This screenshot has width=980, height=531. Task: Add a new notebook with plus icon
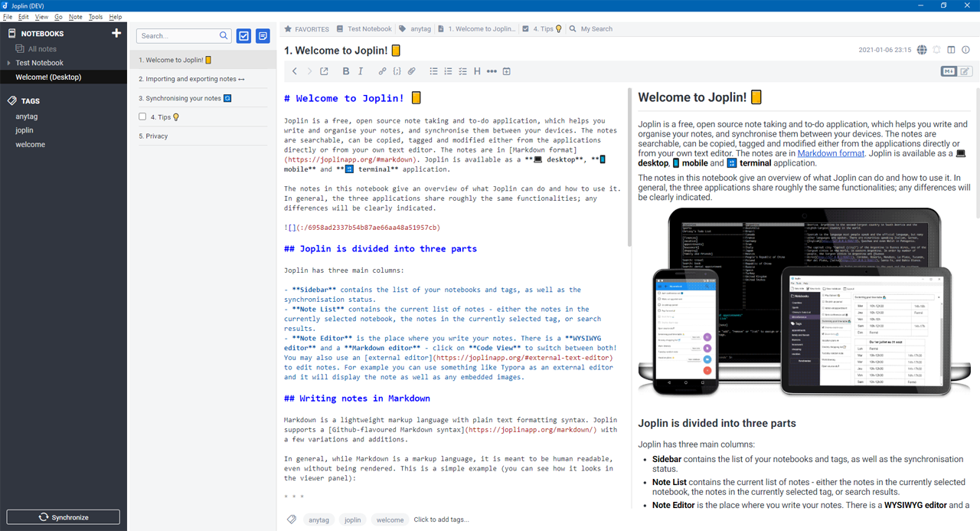(116, 33)
